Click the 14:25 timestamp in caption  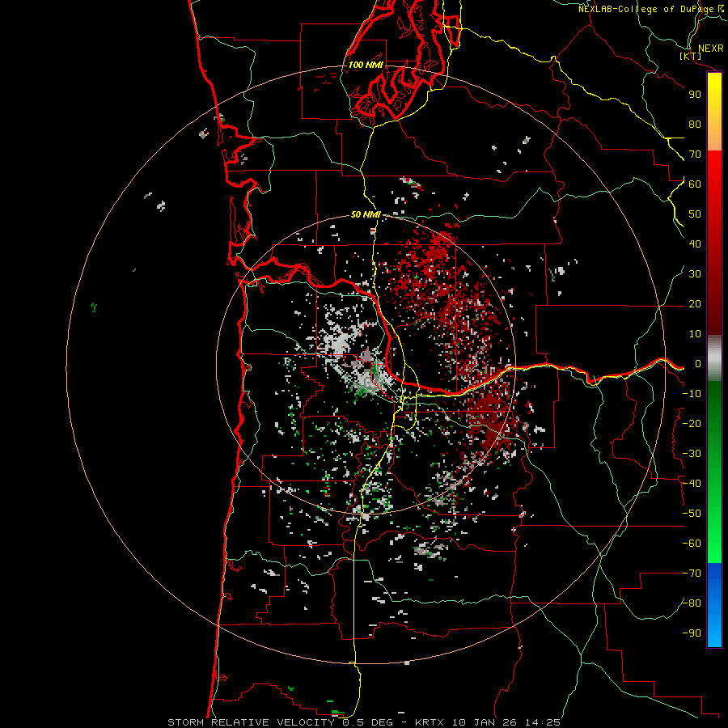543,722
